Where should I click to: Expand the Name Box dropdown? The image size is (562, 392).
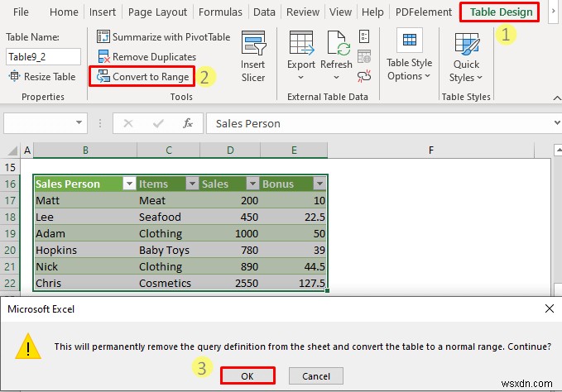[x=79, y=122]
